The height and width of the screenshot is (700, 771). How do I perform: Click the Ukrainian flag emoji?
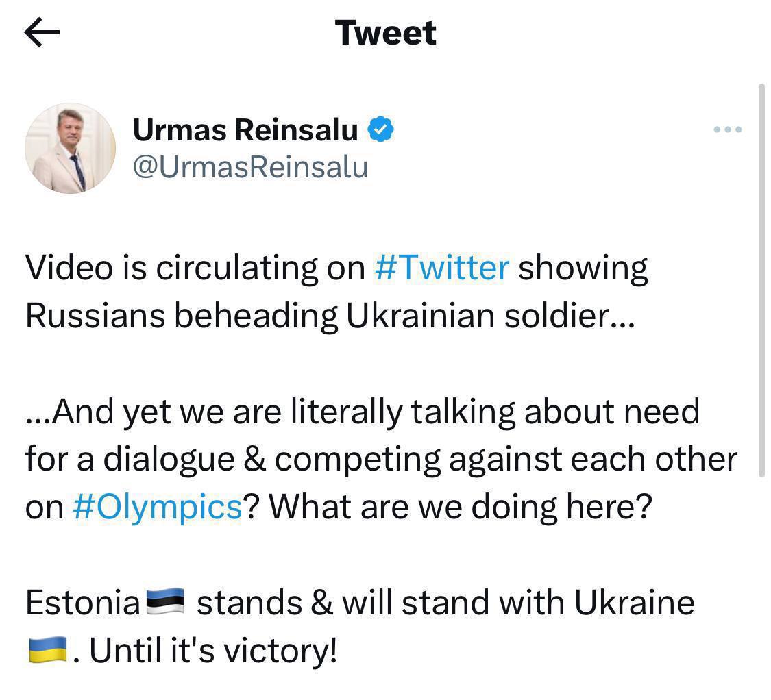[47, 650]
